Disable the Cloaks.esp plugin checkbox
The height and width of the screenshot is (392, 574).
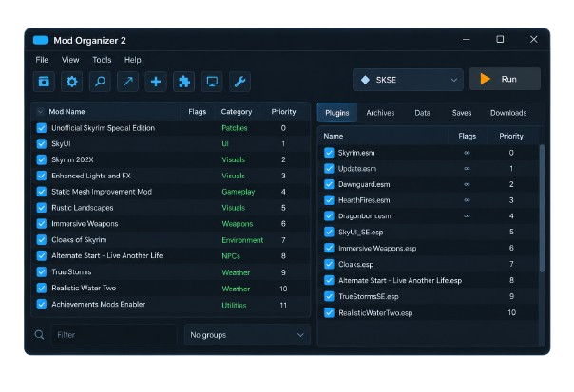329,264
